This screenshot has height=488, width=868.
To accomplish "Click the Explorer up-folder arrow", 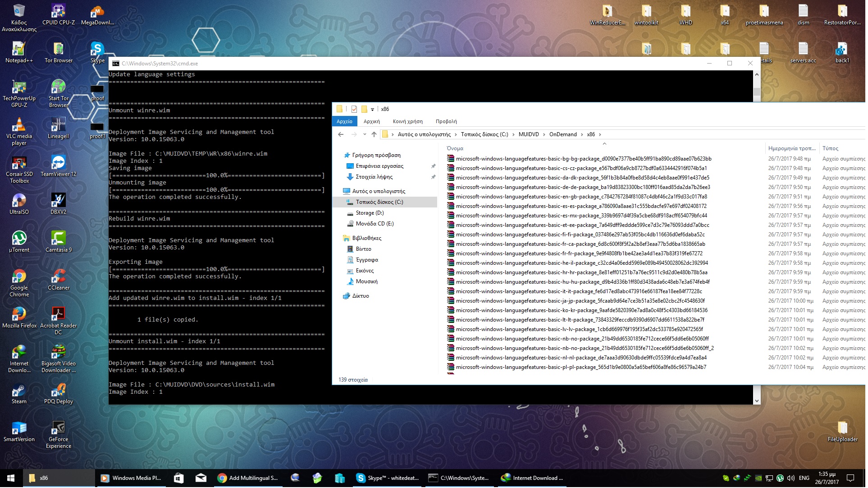I will (x=375, y=134).
